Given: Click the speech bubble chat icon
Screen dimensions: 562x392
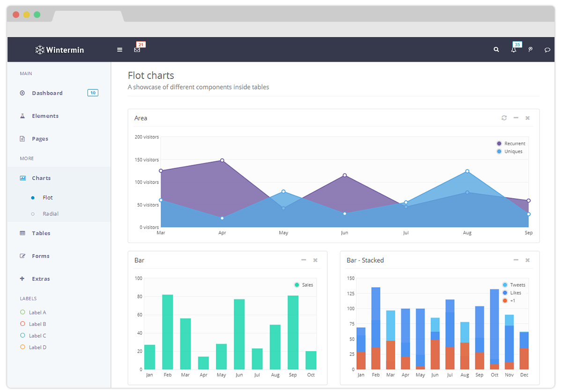Looking at the screenshot, I should [547, 50].
